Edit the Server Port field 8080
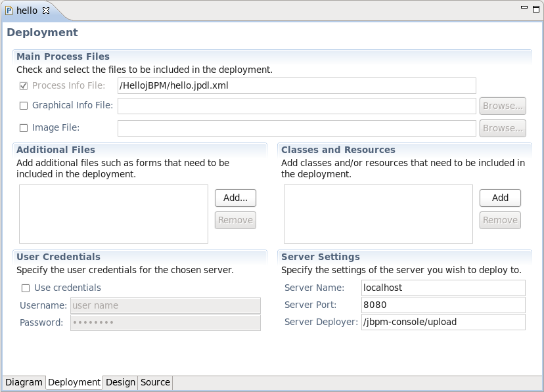Screen dimensions: 544x392 pos(443,305)
